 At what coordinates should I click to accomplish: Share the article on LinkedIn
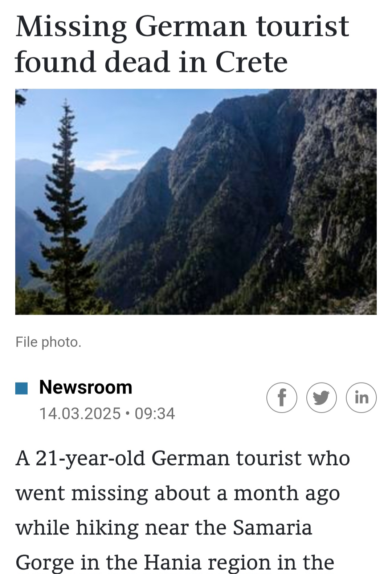(x=361, y=398)
